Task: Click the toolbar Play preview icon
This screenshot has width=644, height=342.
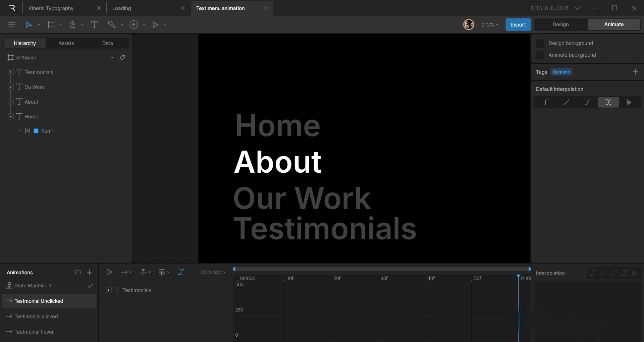Action: click(155, 24)
